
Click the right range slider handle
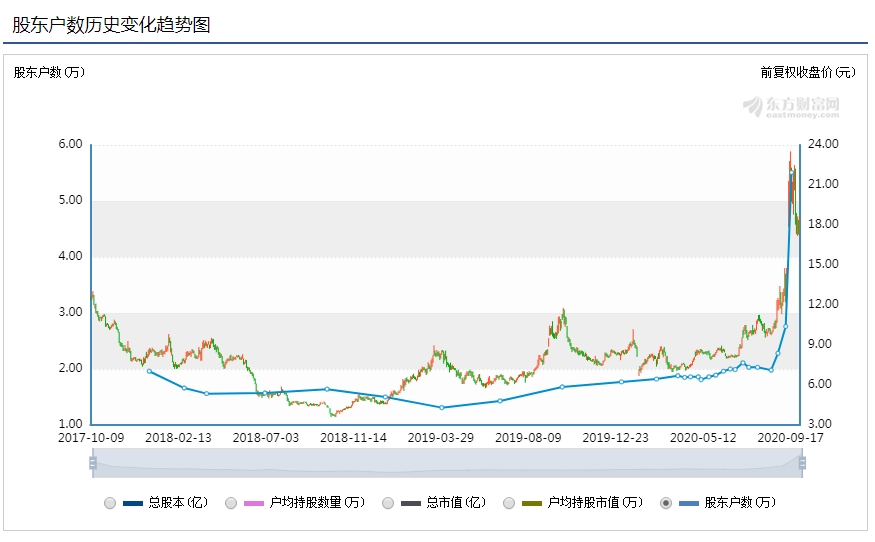(802, 463)
